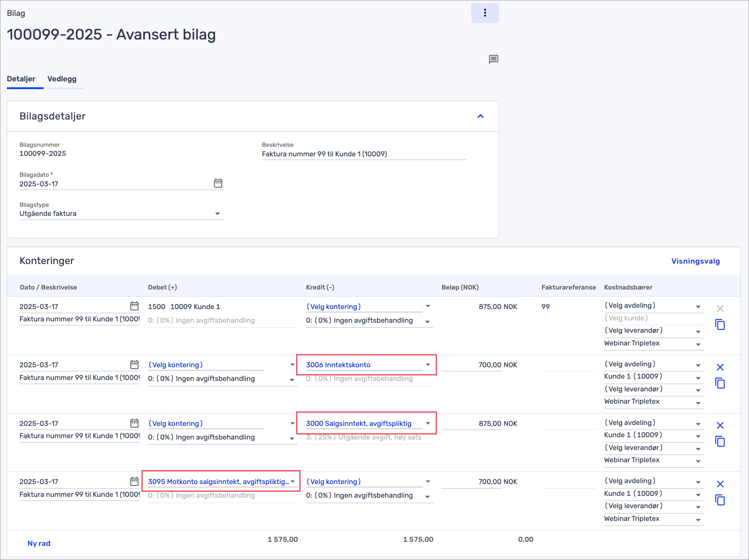Click the Fakturareferanse column header
The image size is (749, 560).
pos(568,287)
